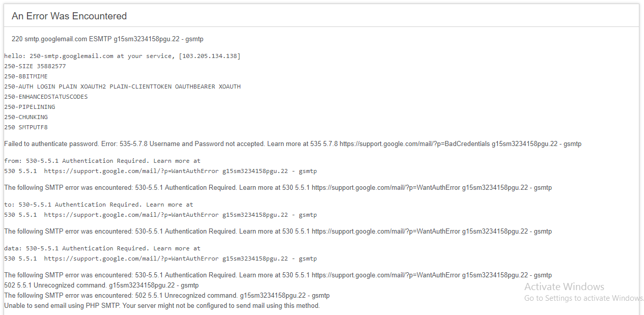
Task: Click the line starting "502 5.5.1 Unrecognized command"
Action: [x=101, y=285]
